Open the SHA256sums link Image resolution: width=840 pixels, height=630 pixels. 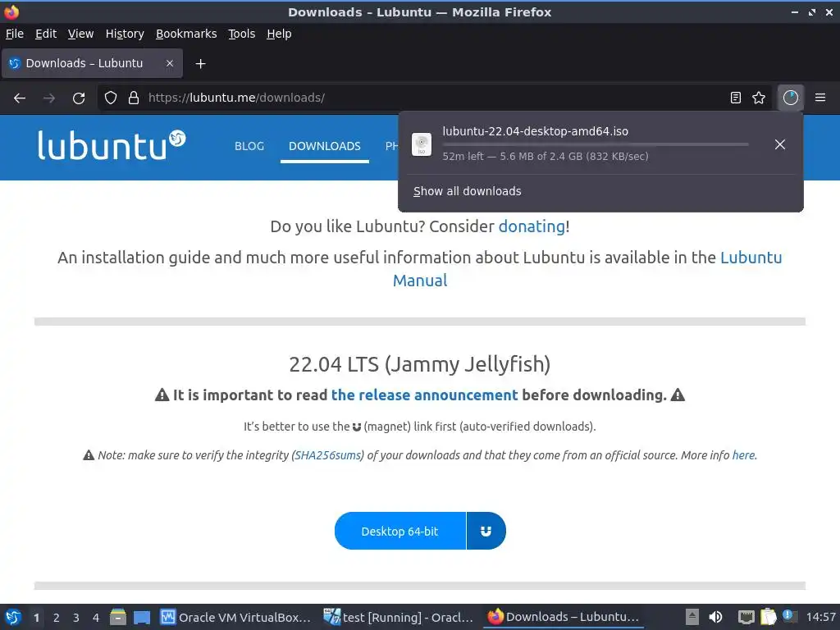[328, 455]
